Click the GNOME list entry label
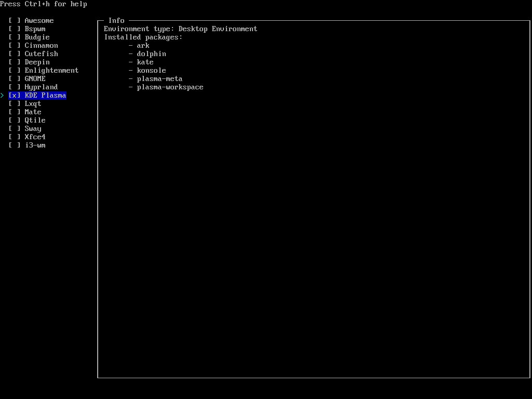This screenshot has width=532, height=399. (x=35, y=79)
